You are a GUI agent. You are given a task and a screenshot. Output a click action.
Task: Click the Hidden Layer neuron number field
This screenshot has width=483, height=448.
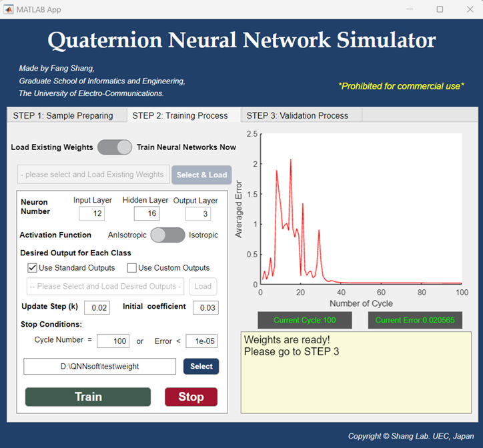pos(147,213)
